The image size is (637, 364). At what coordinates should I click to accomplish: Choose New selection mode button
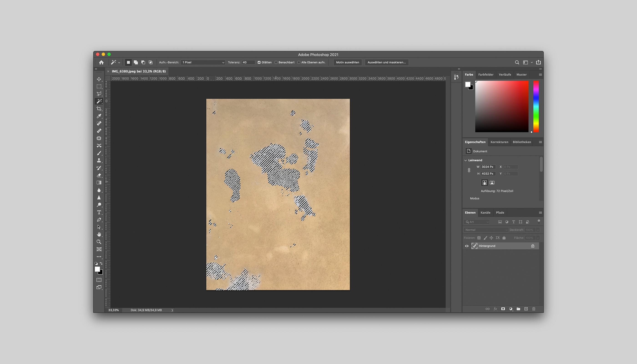point(128,62)
